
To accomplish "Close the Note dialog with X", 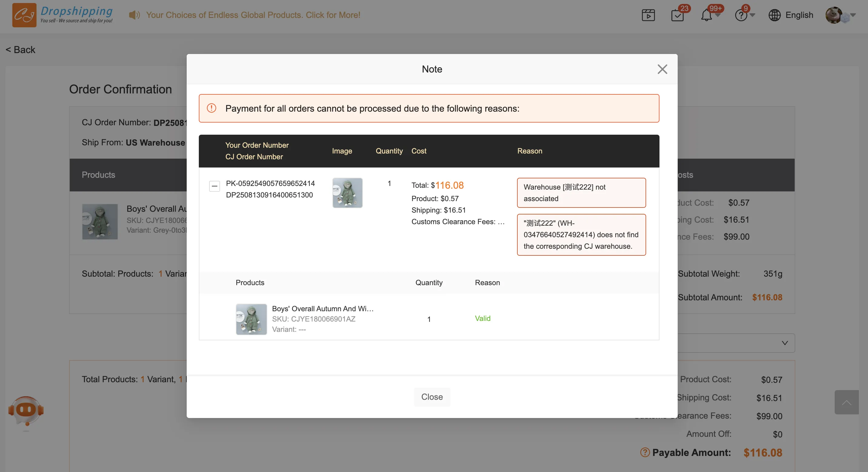I will pyautogui.click(x=662, y=69).
